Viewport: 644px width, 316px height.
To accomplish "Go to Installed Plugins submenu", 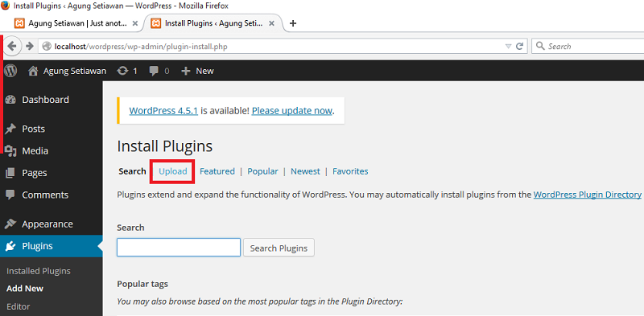I will point(39,271).
